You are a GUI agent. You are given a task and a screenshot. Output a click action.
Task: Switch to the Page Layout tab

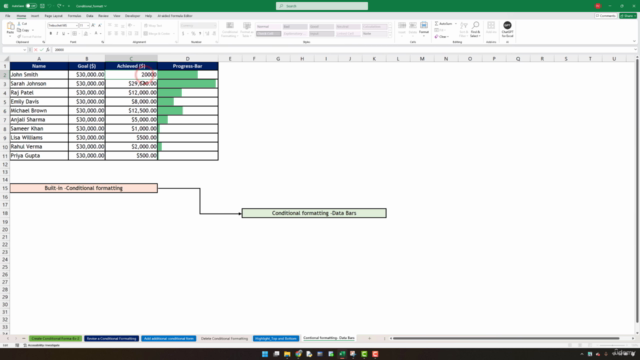(x=53, y=16)
